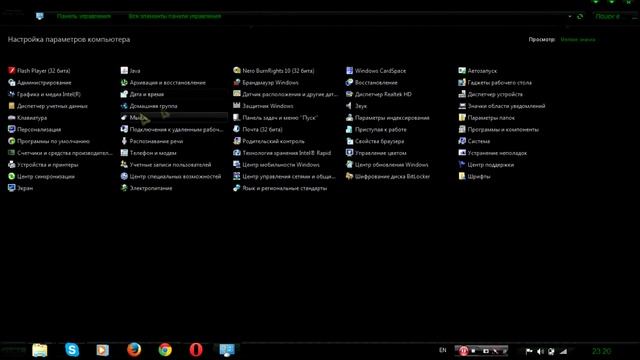Open the Брандмауэр Windows icon
Viewport: 640px width, 360px height.
237,82
